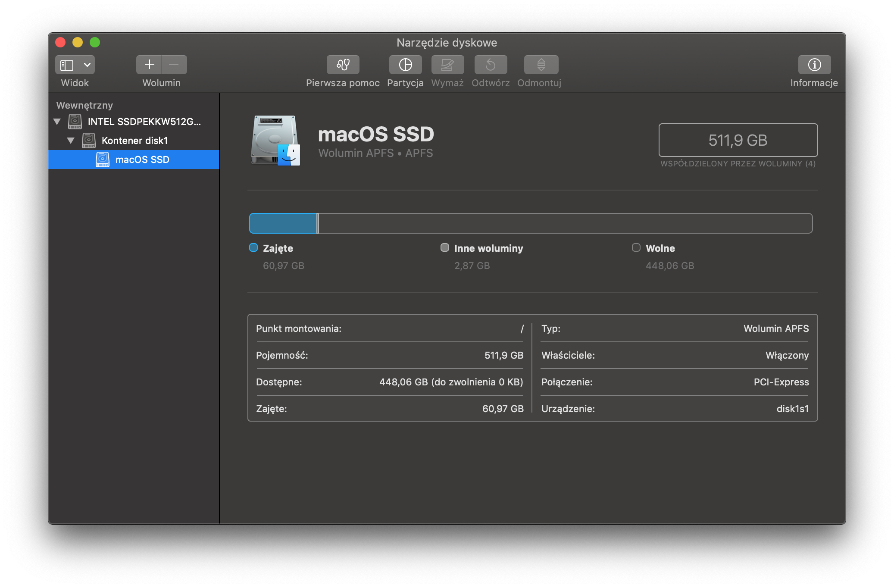The height and width of the screenshot is (588, 894).
Task: Open the Informacje info button
Action: 814,65
